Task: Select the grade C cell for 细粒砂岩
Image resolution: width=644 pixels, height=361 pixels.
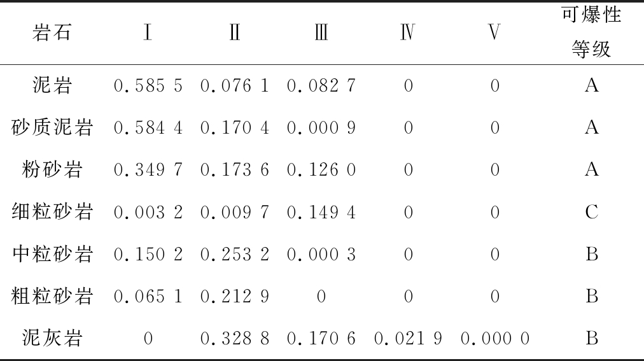Action: pyautogui.click(x=591, y=212)
